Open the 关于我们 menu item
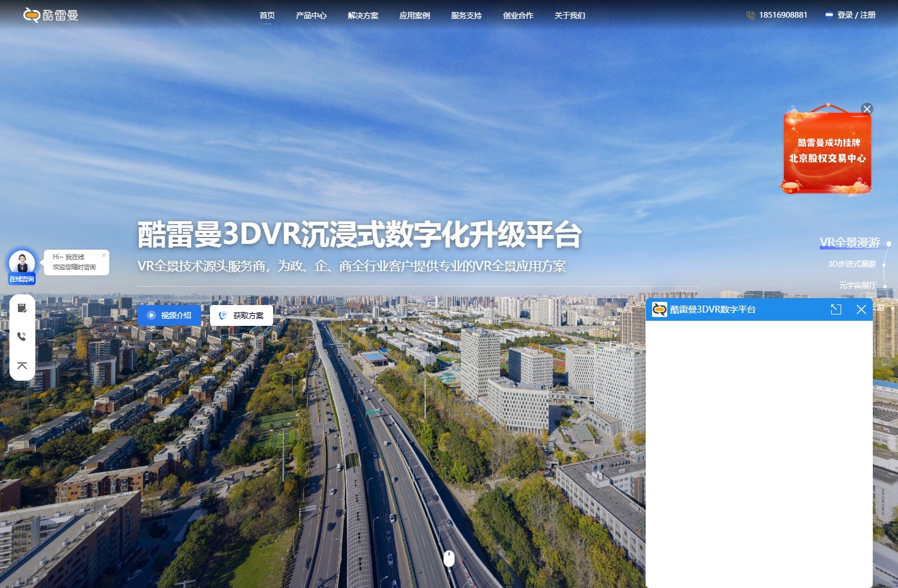 (569, 15)
